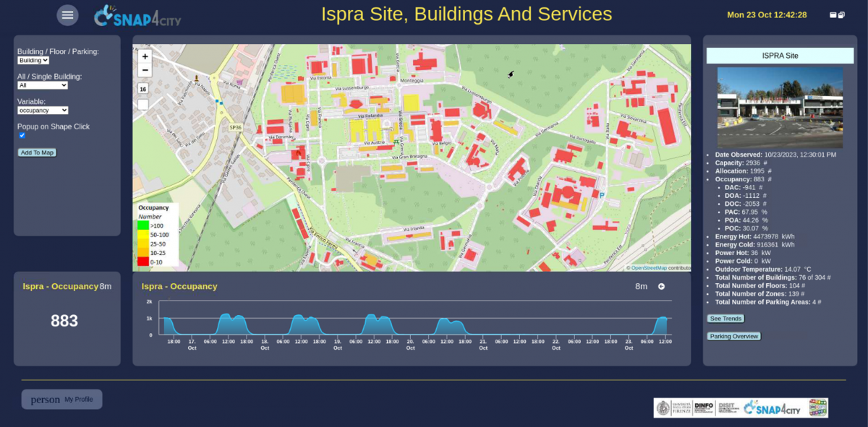Screen dimensions: 868x427
Task: Click the blank square map control
Action: click(143, 104)
